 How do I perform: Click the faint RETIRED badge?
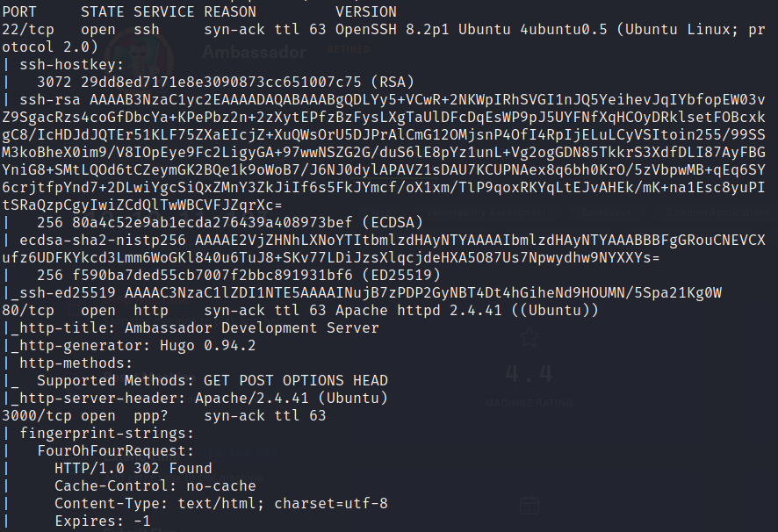pos(349,50)
